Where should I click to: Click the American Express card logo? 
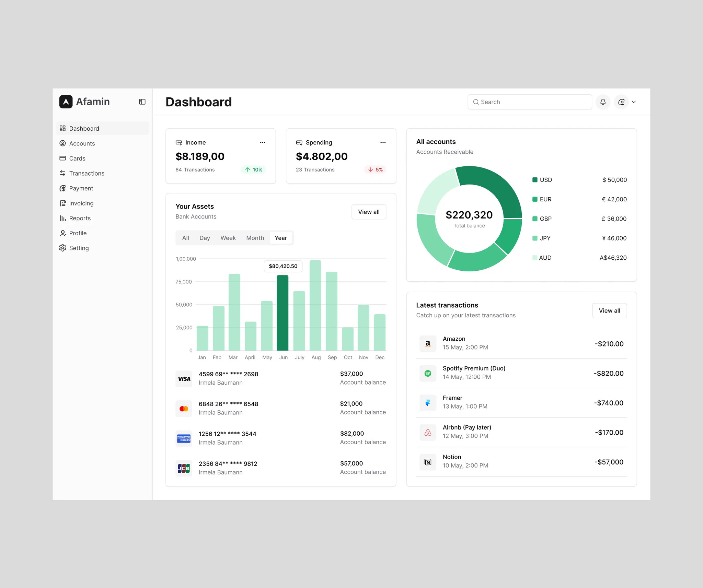(184, 438)
